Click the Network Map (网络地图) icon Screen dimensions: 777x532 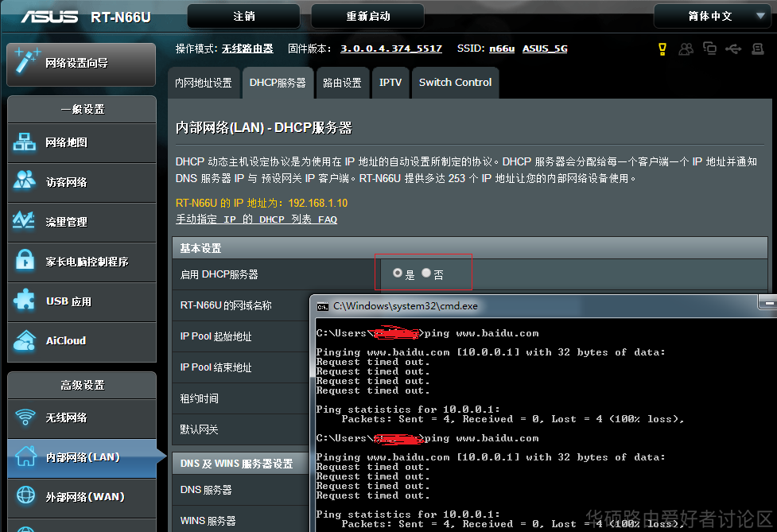tap(25, 142)
